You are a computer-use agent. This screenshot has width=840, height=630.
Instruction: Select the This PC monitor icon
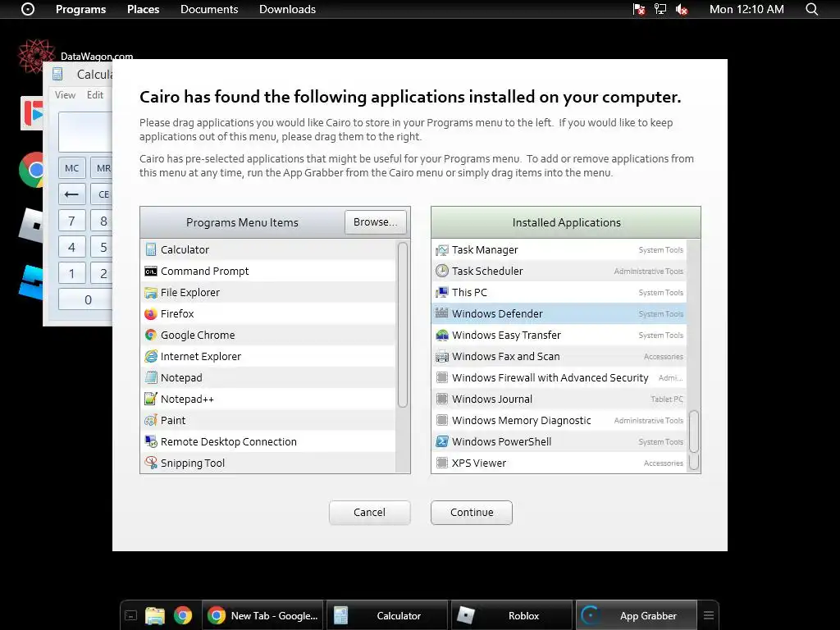(x=442, y=293)
